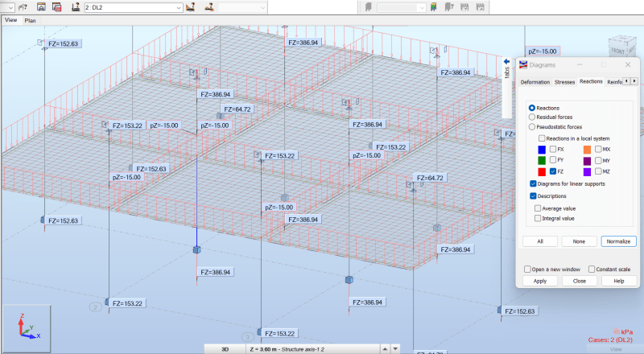Click the last grey frame icon in the right toolbar
The height and width of the screenshot is (354, 644).
click(x=480, y=7)
